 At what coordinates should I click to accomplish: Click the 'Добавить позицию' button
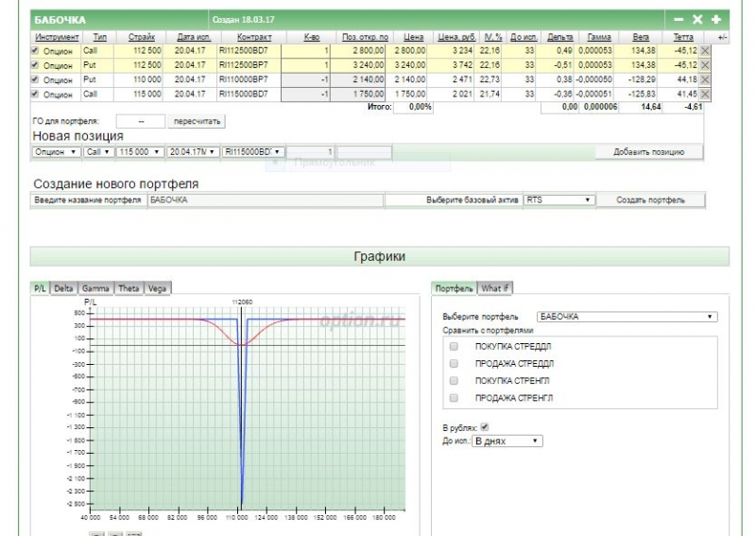point(647,151)
